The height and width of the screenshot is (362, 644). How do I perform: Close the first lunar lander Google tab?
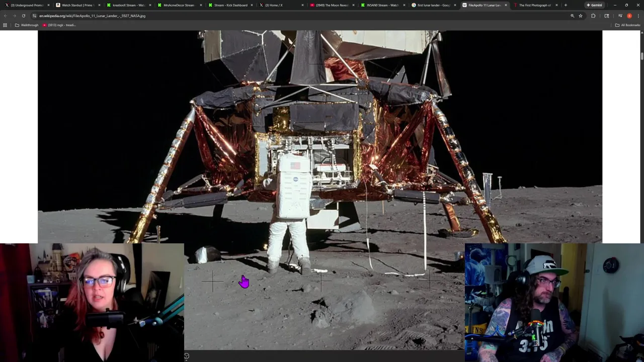click(455, 5)
